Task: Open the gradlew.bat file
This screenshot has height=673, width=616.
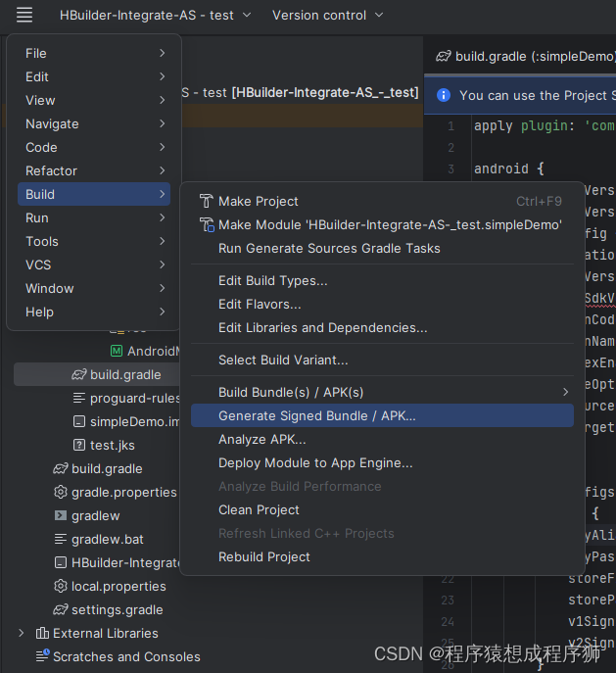Action: [x=107, y=539]
